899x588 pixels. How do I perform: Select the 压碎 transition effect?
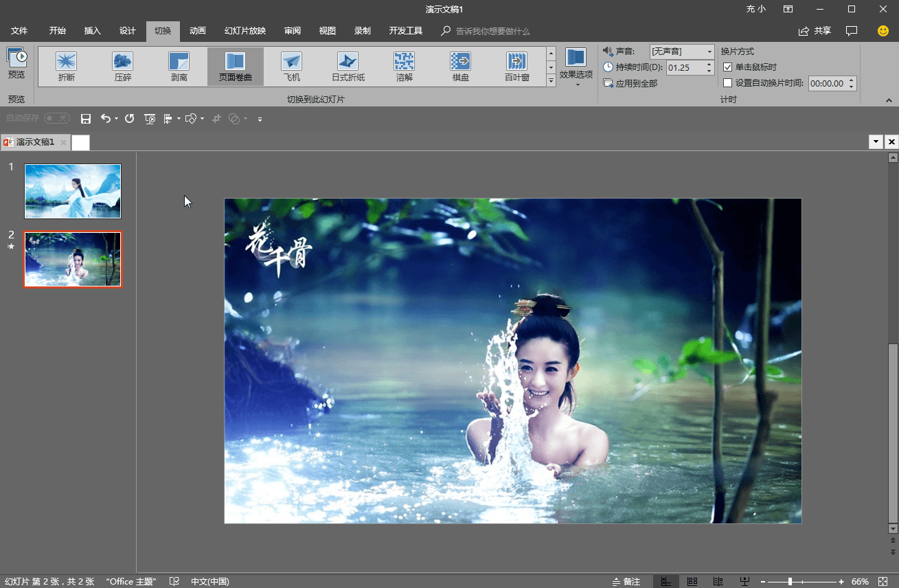(x=123, y=67)
